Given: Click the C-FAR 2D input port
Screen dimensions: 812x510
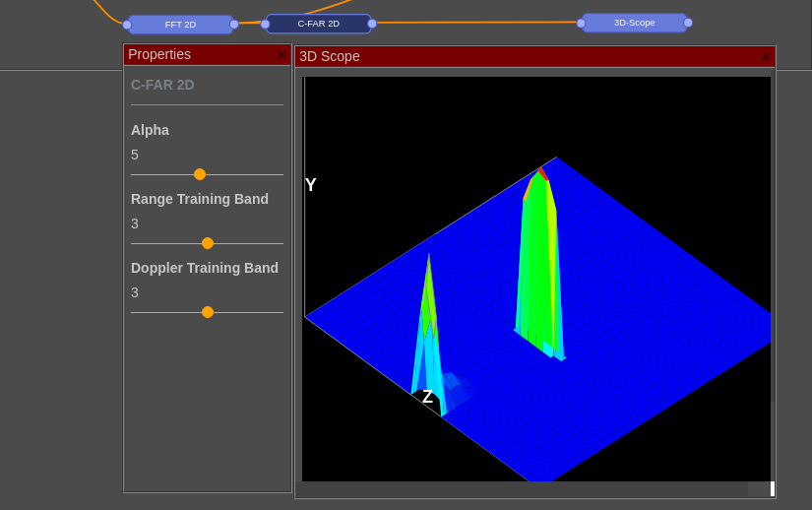Looking at the screenshot, I should click(x=265, y=24).
